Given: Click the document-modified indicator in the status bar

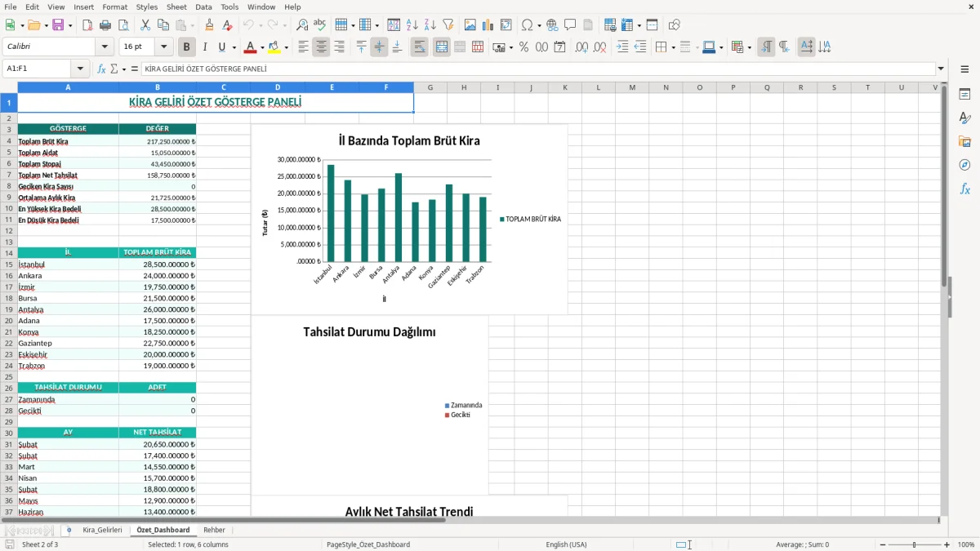Looking at the screenshot, I should [x=9, y=544].
